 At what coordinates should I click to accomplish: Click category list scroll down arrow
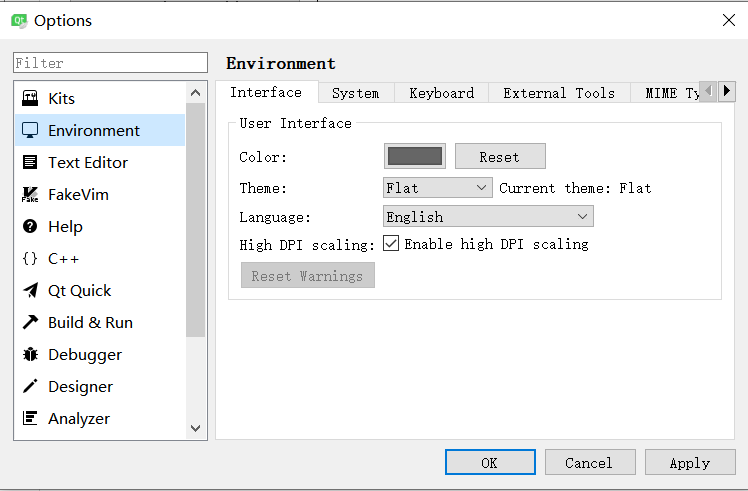(195, 428)
